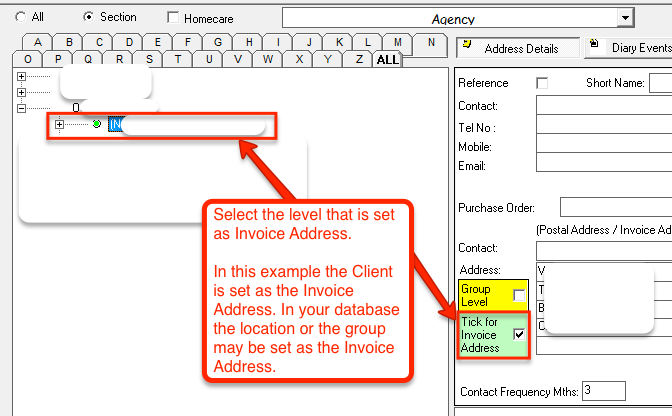Select the letter N tab

pos(430,43)
